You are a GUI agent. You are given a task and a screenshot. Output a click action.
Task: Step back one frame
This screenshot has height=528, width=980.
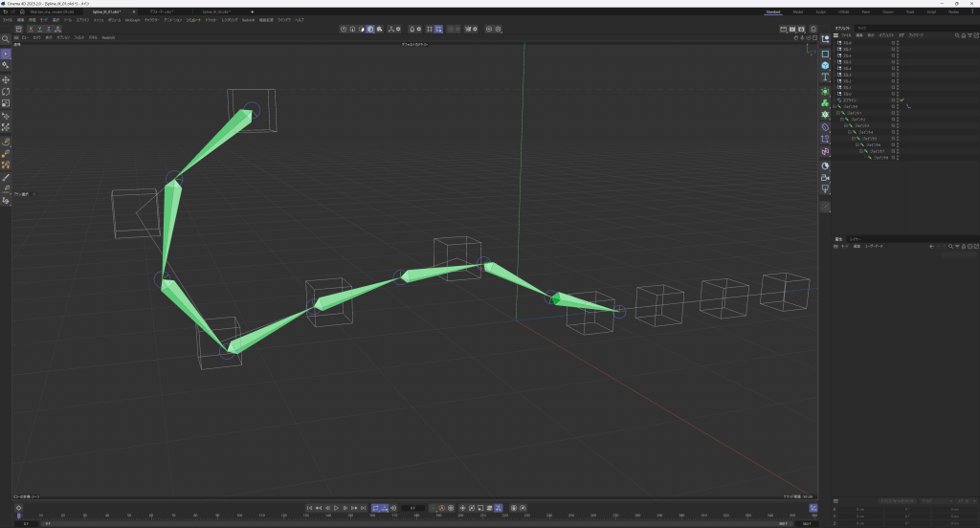[327, 508]
